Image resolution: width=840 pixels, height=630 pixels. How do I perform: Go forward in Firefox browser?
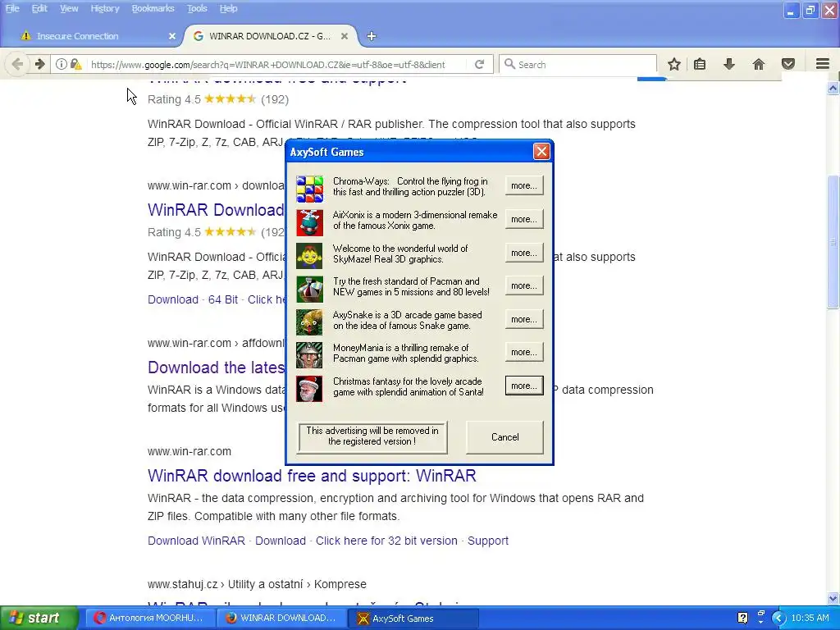39,64
